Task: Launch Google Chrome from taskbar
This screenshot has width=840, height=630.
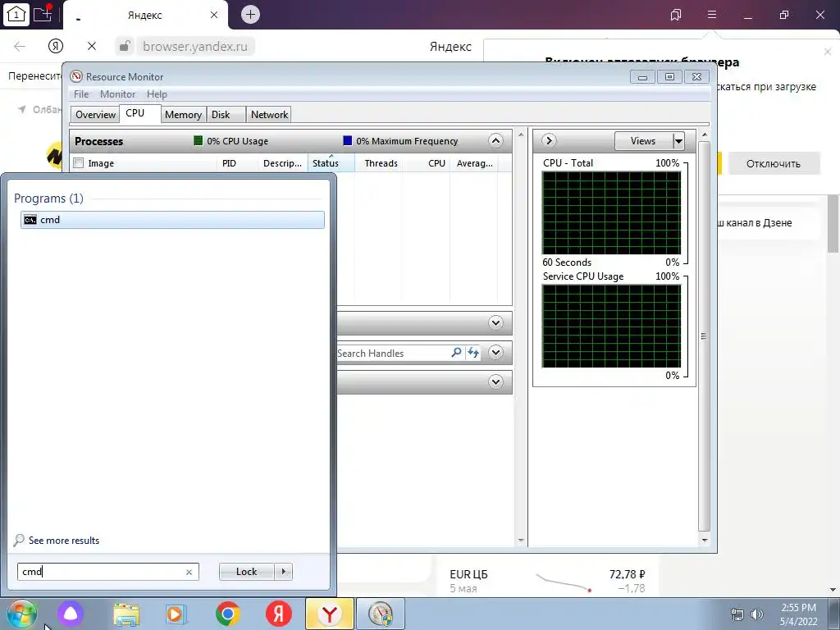Action: click(x=228, y=614)
